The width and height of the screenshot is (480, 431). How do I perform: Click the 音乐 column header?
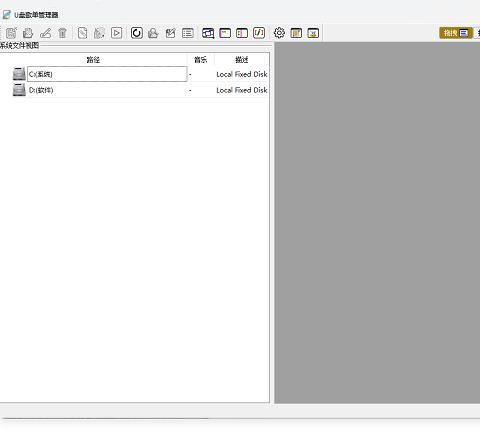tap(201, 60)
